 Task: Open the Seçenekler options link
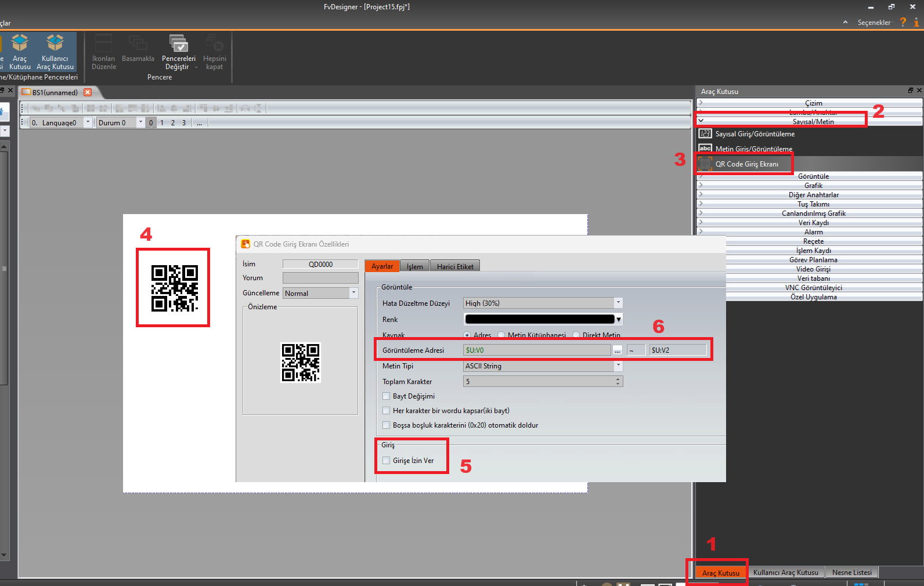click(x=874, y=23)
